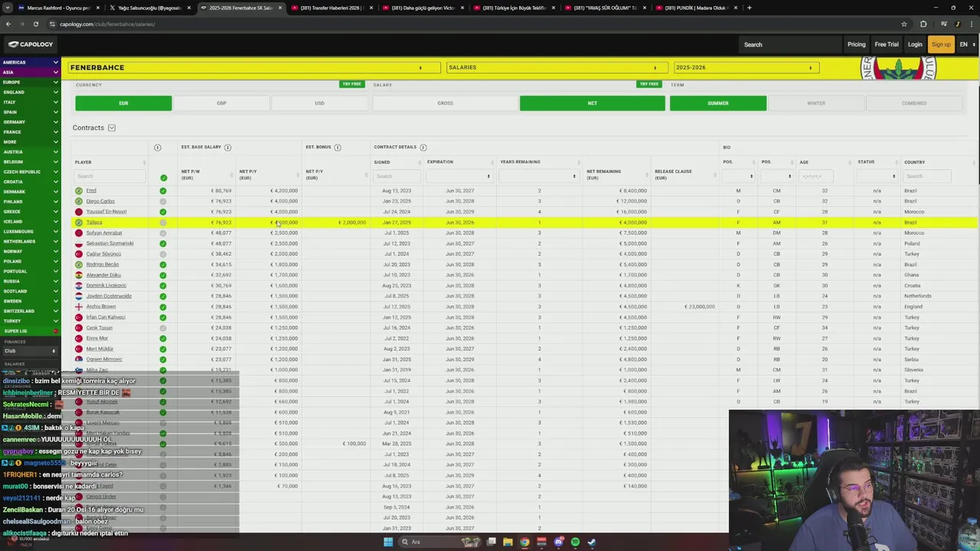Open Spotify from the taskbar
The width and height of the screenshot is (980, 551).
[575, 542]
